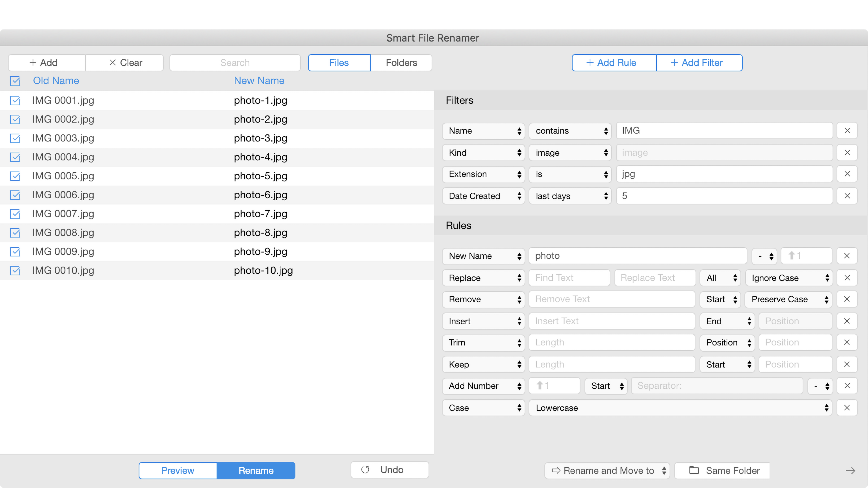Open the Rename and Move to dropdown
This screenshot has width=868, height=488.
tap(606, 470)
